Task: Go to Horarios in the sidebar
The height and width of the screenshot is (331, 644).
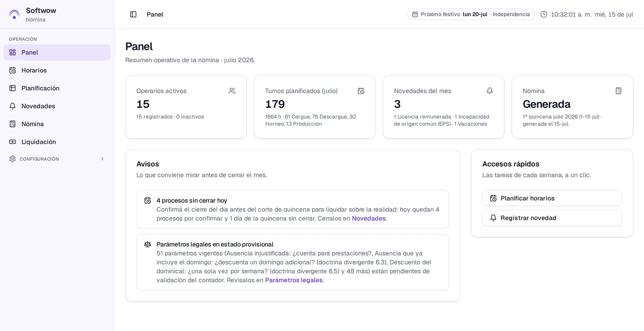Action: [57, 70]
